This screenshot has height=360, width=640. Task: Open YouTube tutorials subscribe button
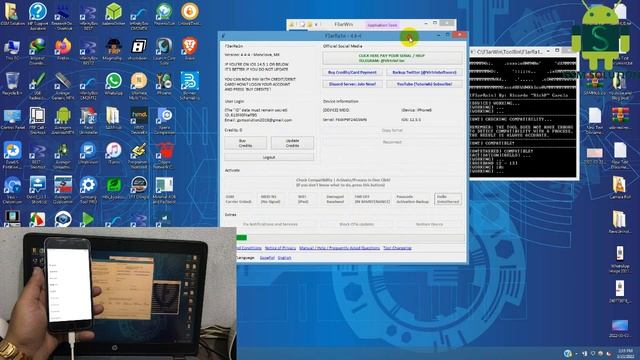424,84
